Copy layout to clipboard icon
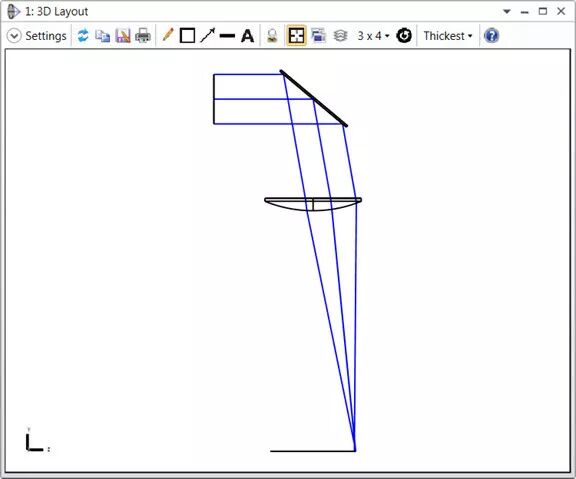The image size is (576, 479). coord(102,36)
